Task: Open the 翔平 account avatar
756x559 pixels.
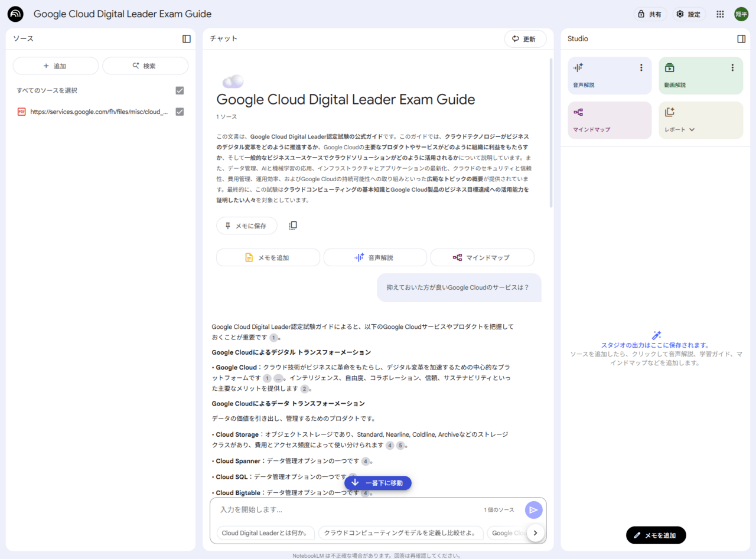Action: (741, 14)
